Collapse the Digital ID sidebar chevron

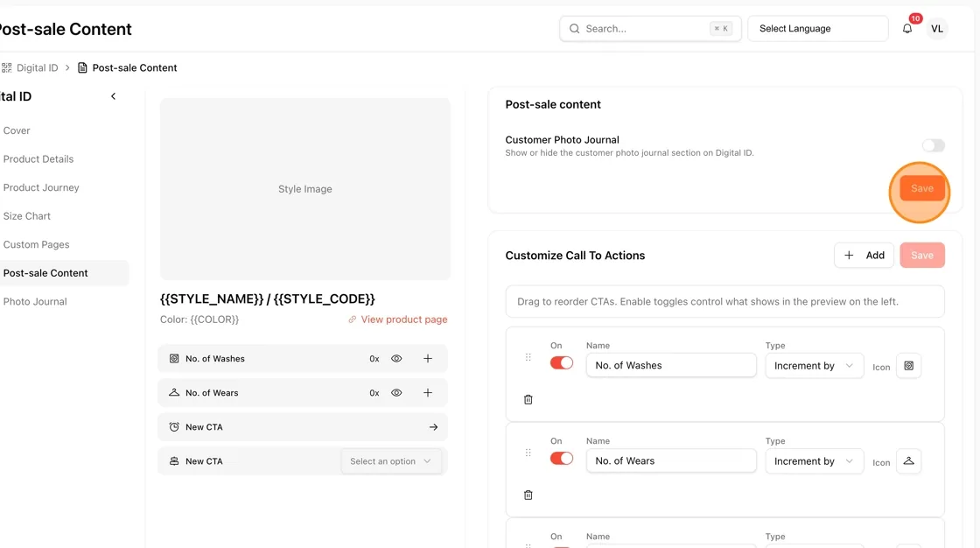(113, 96)
